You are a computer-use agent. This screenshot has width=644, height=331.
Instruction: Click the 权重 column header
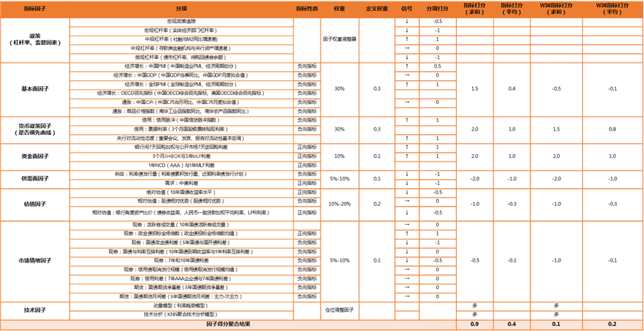(x=339, y=9)
